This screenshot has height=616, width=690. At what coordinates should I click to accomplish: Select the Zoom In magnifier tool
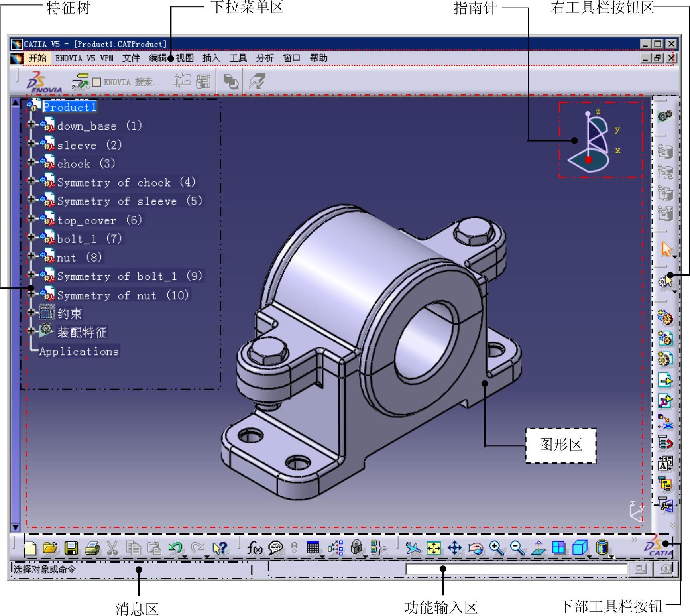(496, 548)
